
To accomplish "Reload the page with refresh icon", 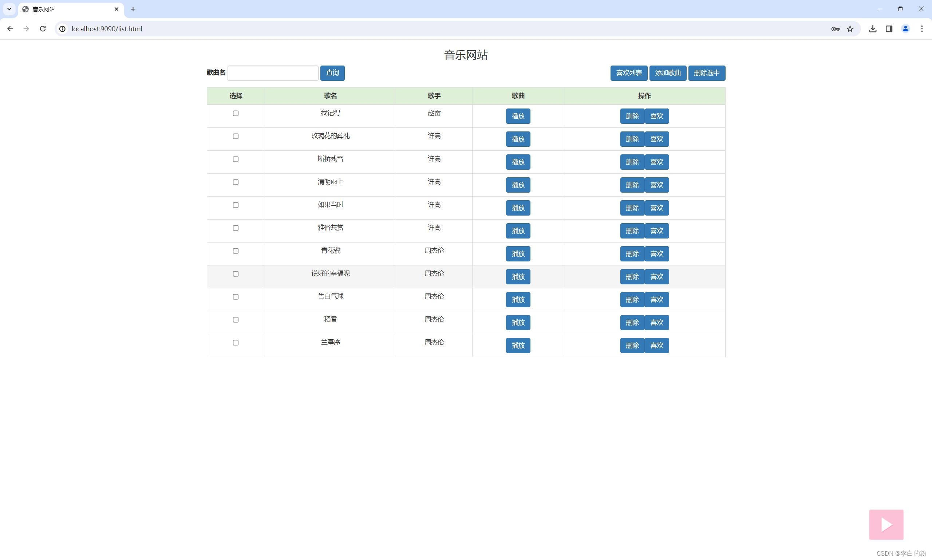I will pyautogui.click(x=43, y=29).
